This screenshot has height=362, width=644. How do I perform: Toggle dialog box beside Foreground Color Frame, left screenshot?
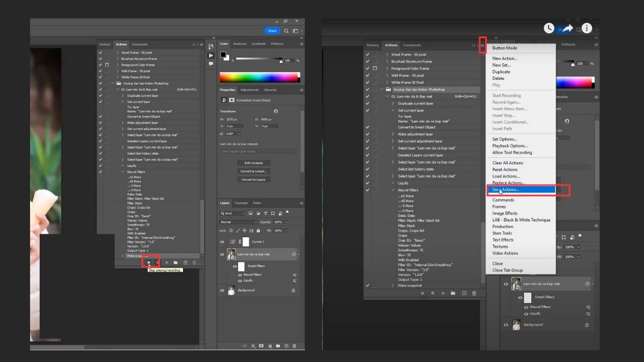(x=107, y=65)
